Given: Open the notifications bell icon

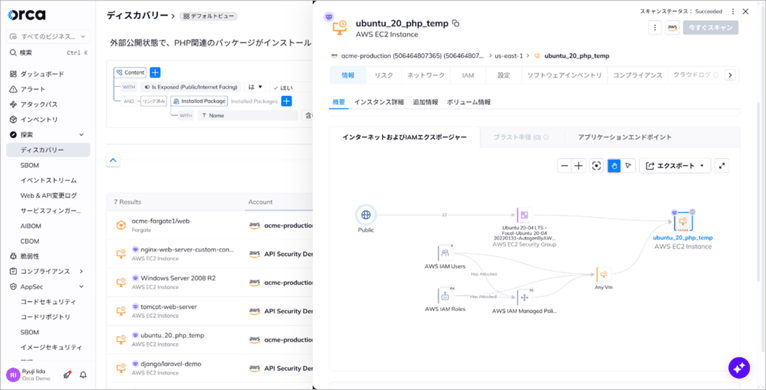Looking at the screenshot, I should coord(83,375).
